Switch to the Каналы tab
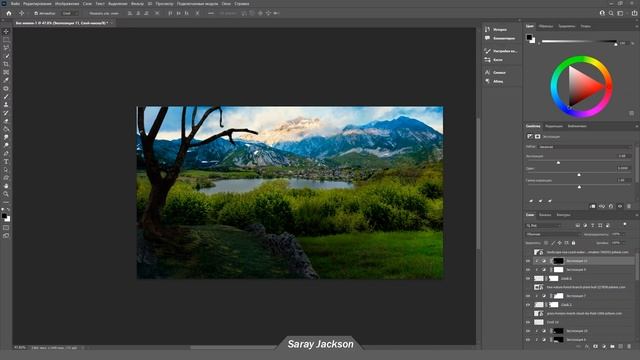The width and height of the screenshot is (640, 360). [x=545, y=215]
